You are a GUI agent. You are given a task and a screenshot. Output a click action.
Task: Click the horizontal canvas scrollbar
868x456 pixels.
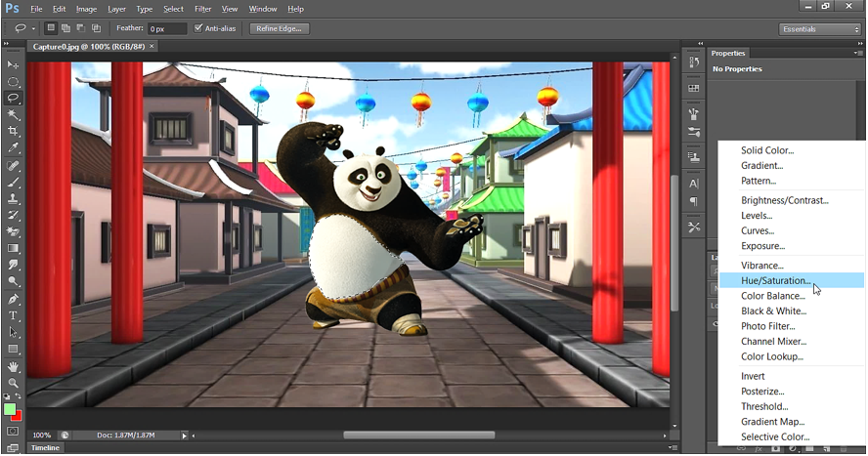point(418,435)
